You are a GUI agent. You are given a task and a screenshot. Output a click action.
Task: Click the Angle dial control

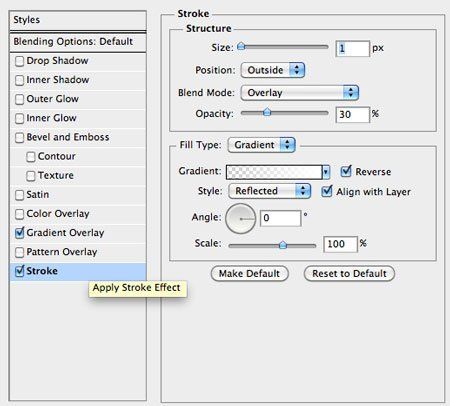[x=240, y=219]
